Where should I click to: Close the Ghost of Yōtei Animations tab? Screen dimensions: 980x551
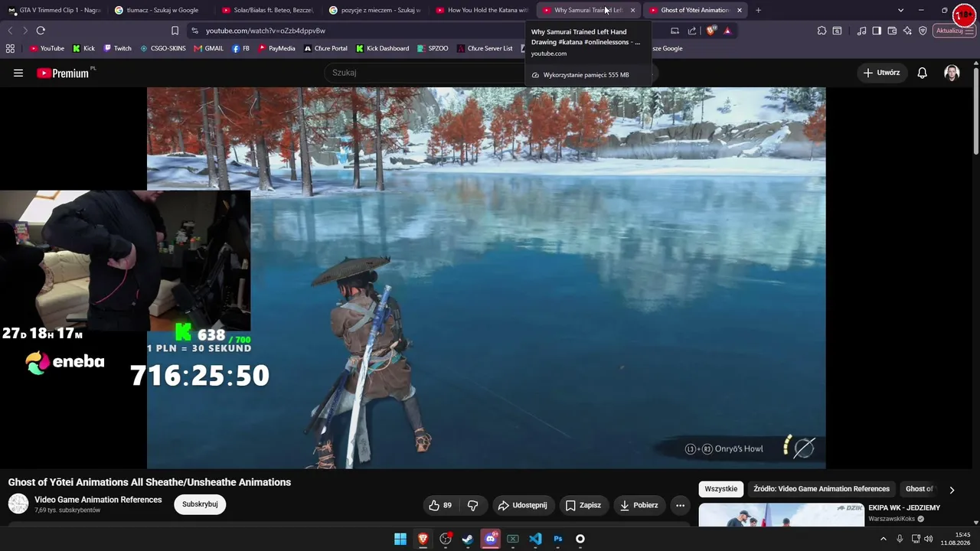[740, 10]
